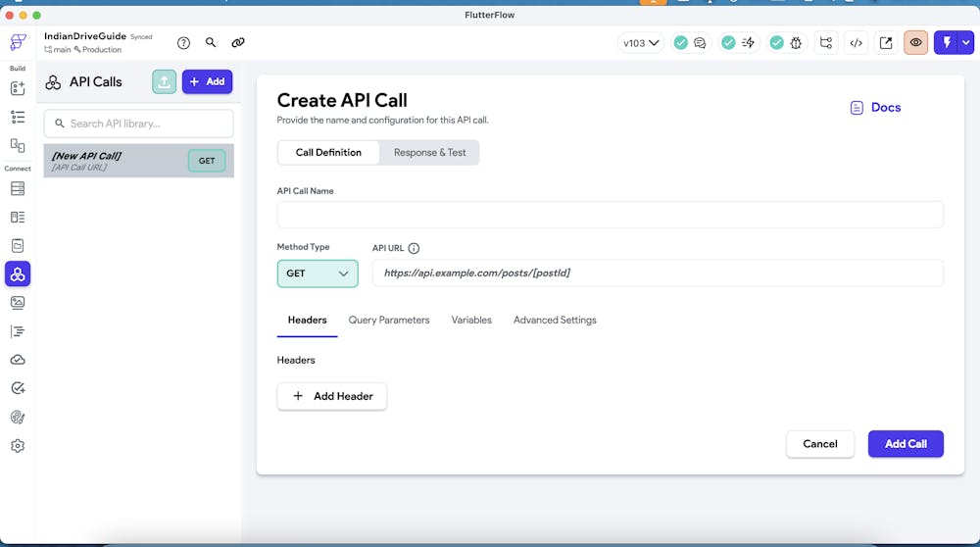
Task: Select the active API Calls sidebar icon
Action: 18,273
